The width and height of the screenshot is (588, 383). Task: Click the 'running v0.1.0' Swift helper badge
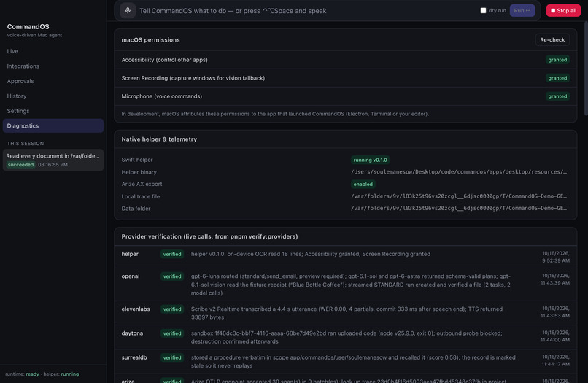(x=370, y=160)
